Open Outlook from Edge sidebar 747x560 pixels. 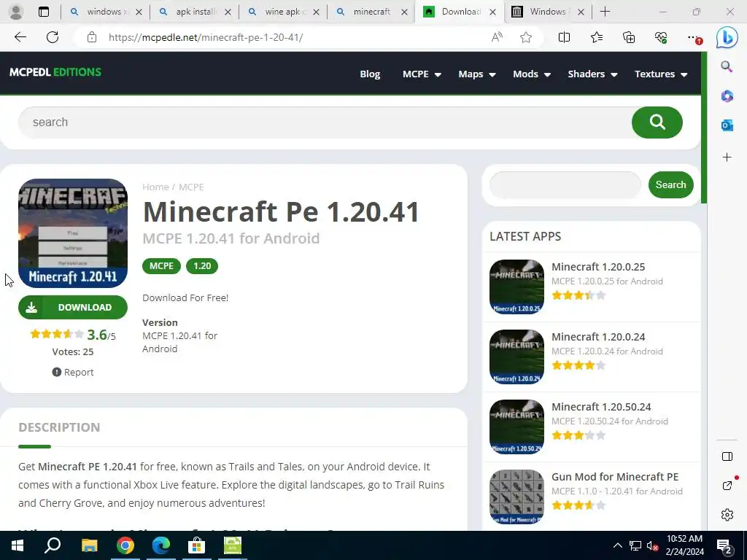coord(727,125)
